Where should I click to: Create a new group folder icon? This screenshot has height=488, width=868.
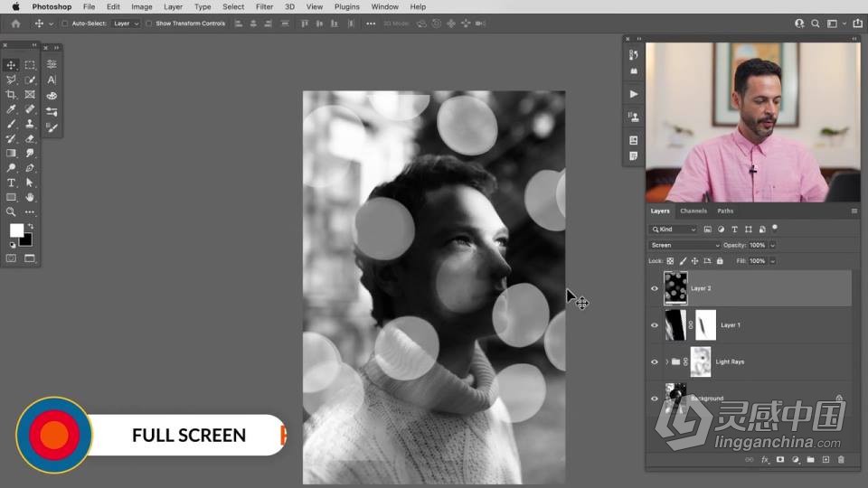810,460
